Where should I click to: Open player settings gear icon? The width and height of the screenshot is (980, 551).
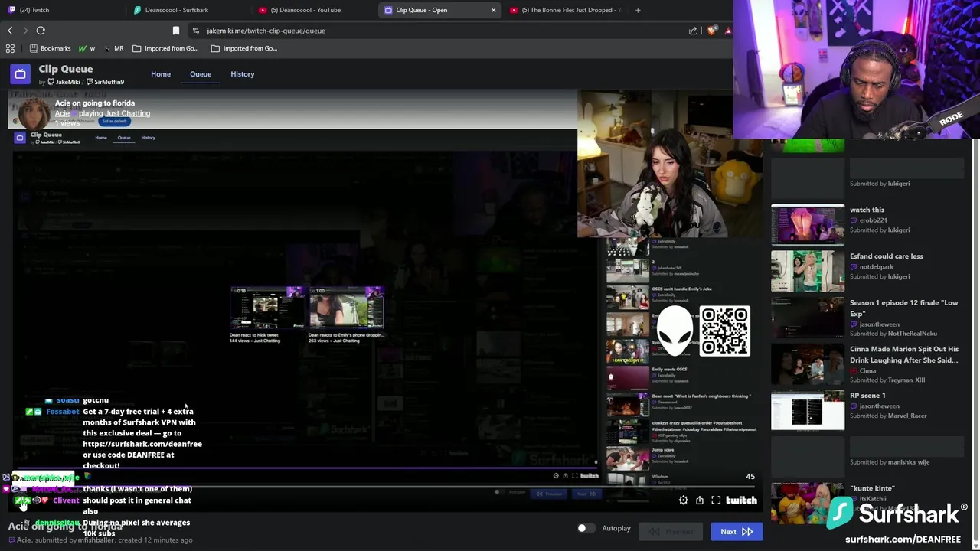coord(683,500)
